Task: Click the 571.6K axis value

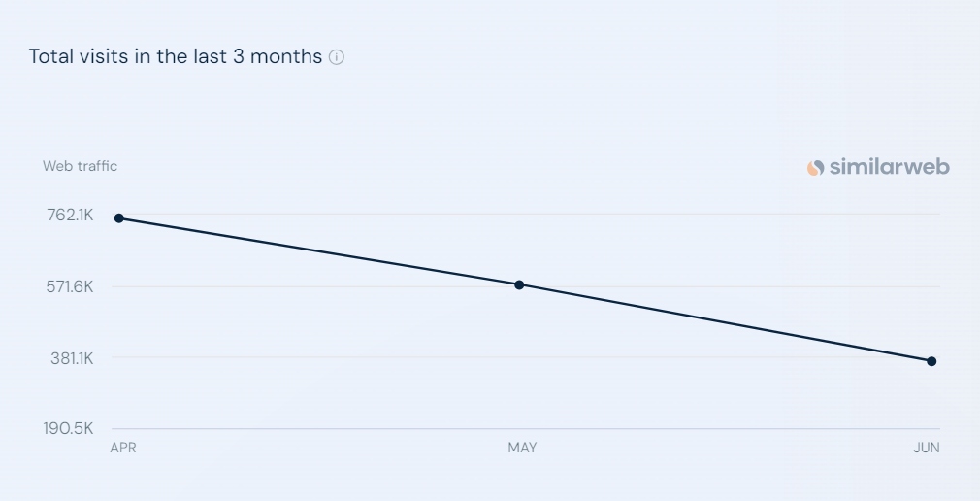Action: coord(70,287)
